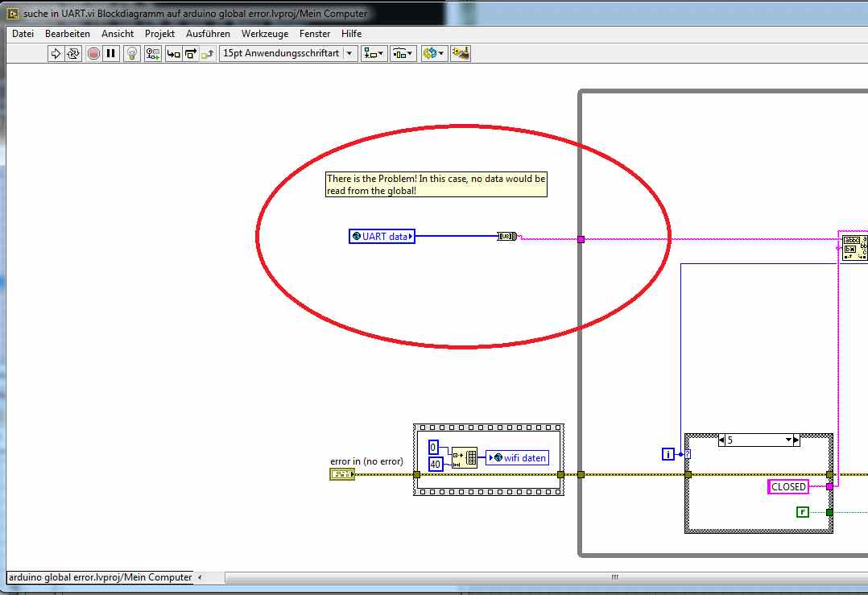This screenshot has width=868, height=595.
Task: Select numeric constant 40
Action: [x=436, y=465]
